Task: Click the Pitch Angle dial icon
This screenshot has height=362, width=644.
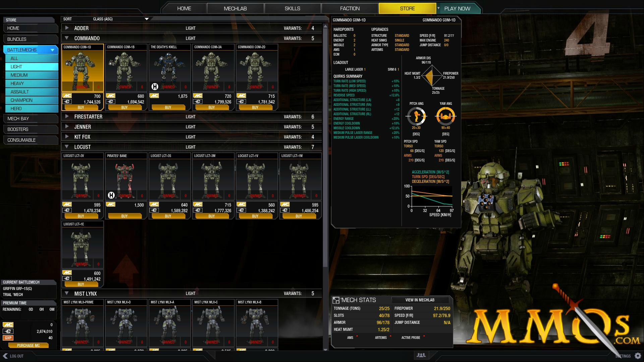Action: [x=416, y=116]
